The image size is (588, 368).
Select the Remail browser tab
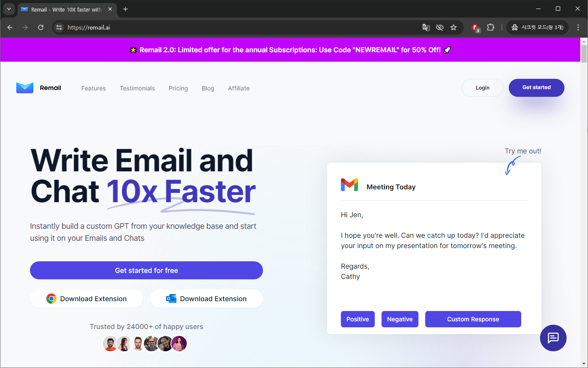coord(67,9)
